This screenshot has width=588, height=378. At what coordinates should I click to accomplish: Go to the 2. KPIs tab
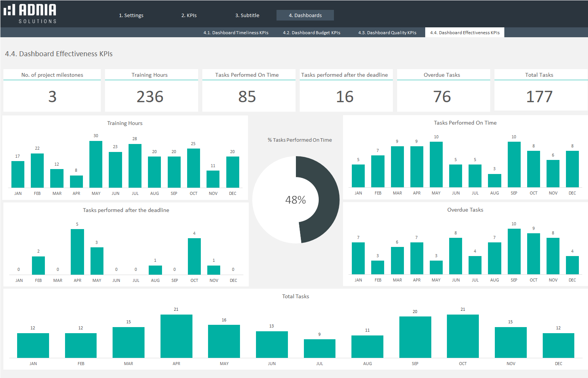(189, 16)
